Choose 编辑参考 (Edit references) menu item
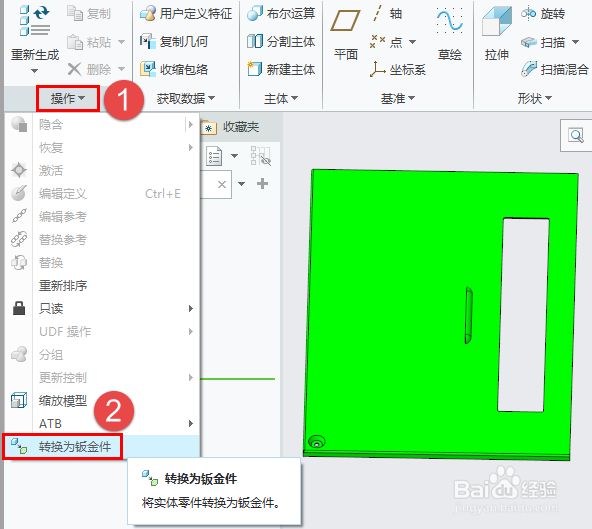This screenshot has width=592, height=529. pyautogui.click(x=102, y=216)
